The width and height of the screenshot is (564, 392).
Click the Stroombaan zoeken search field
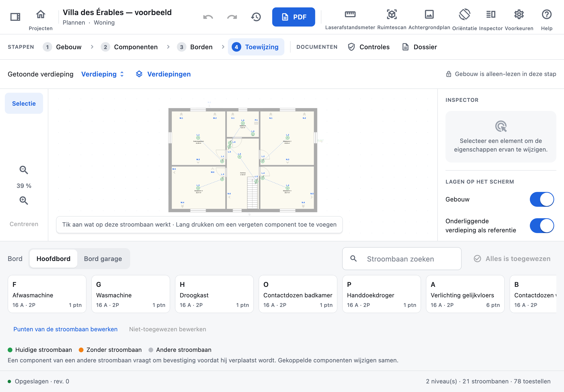point(402,259)
